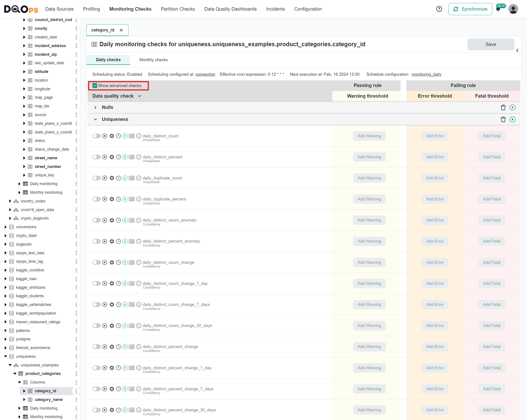Delete Nulls check results using the trash icon

click(503, 107)
